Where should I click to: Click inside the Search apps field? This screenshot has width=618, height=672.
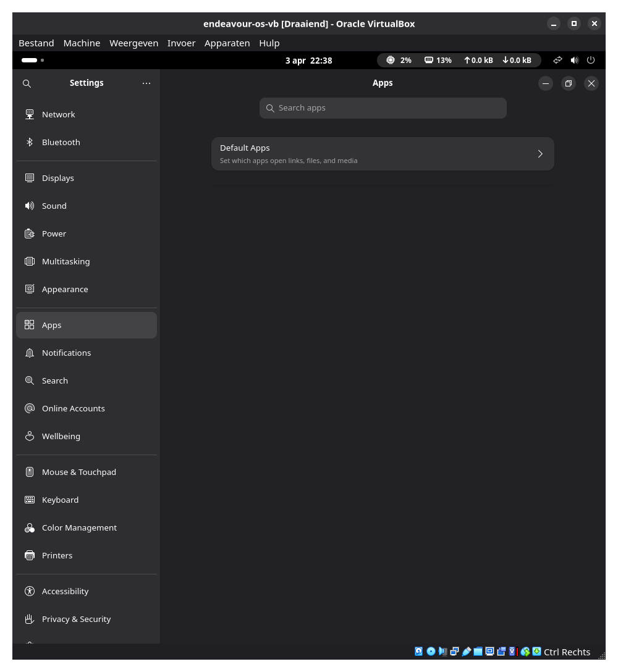pos(383,108)
